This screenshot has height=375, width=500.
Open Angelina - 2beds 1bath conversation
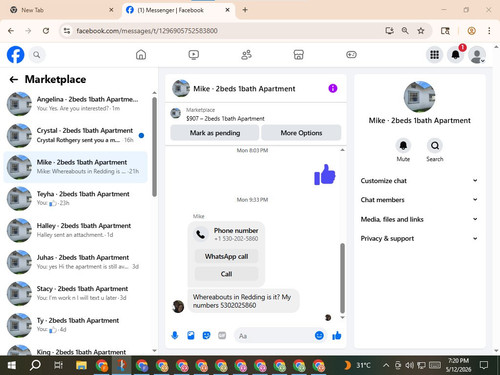[75, 104]
